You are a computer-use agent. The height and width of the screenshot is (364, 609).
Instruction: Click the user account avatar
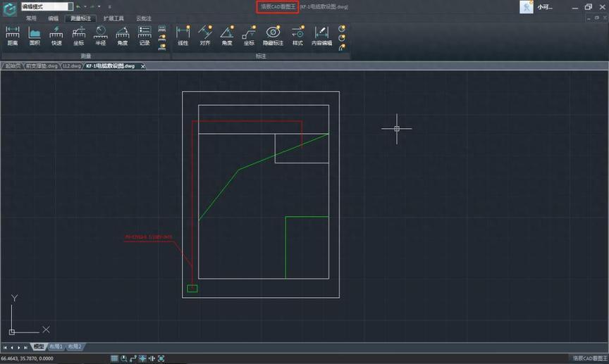point(526,6)
